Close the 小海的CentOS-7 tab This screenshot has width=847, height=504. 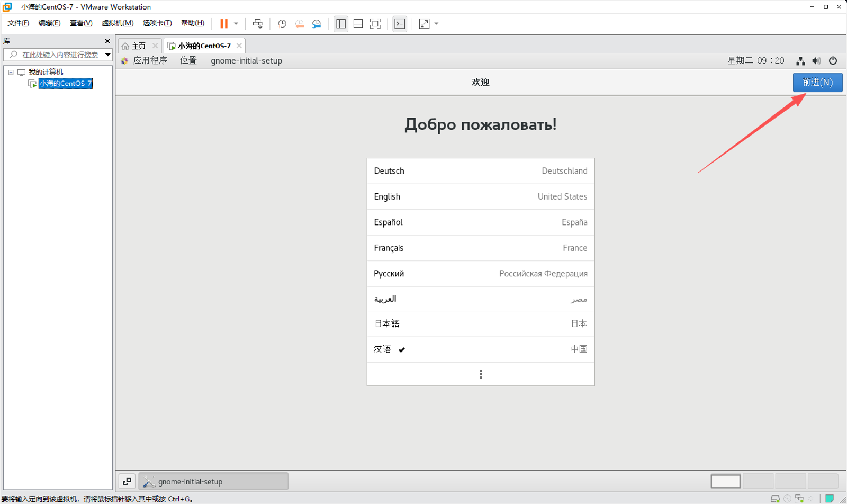coord(239,46)
